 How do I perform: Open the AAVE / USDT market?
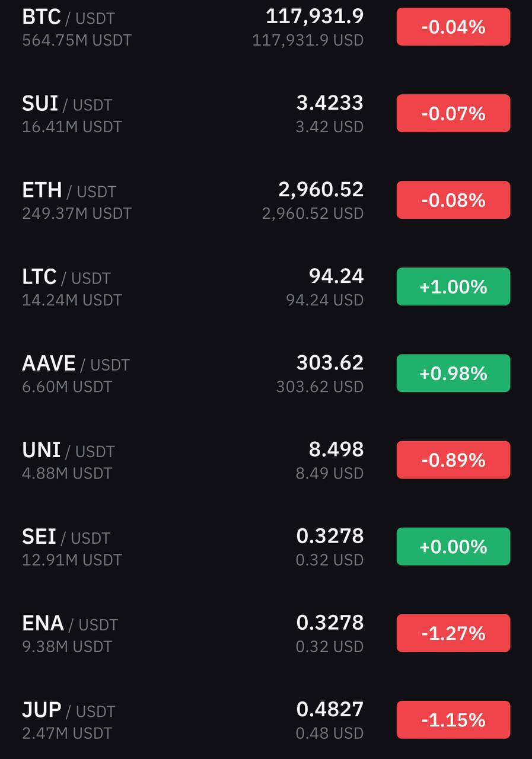(266, 373)
